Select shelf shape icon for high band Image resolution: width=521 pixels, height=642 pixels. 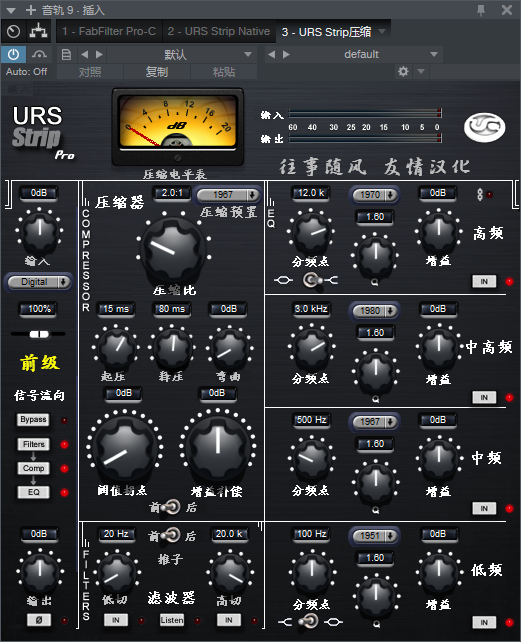click(x=331, y=280)
